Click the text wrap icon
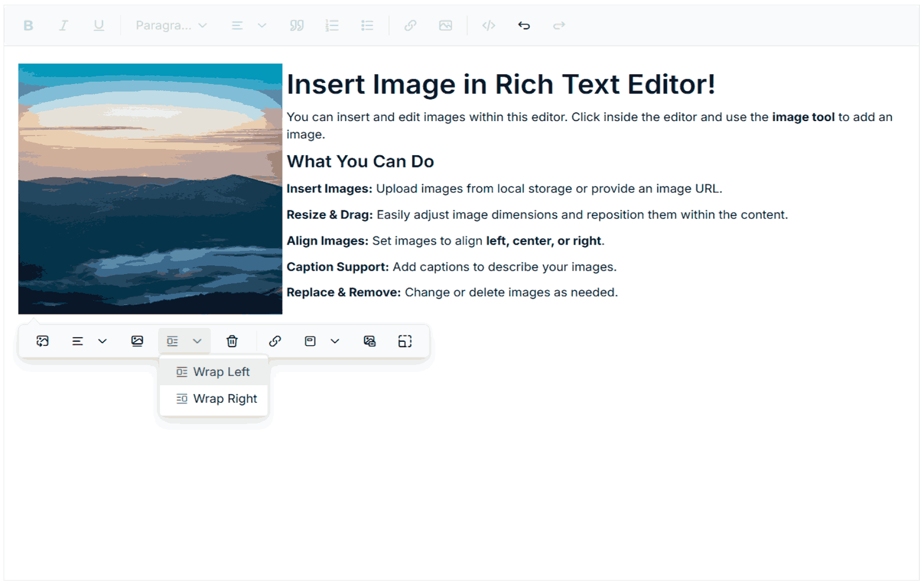Image resolution: width=924 pixels, height=584 pixels. 173,341
